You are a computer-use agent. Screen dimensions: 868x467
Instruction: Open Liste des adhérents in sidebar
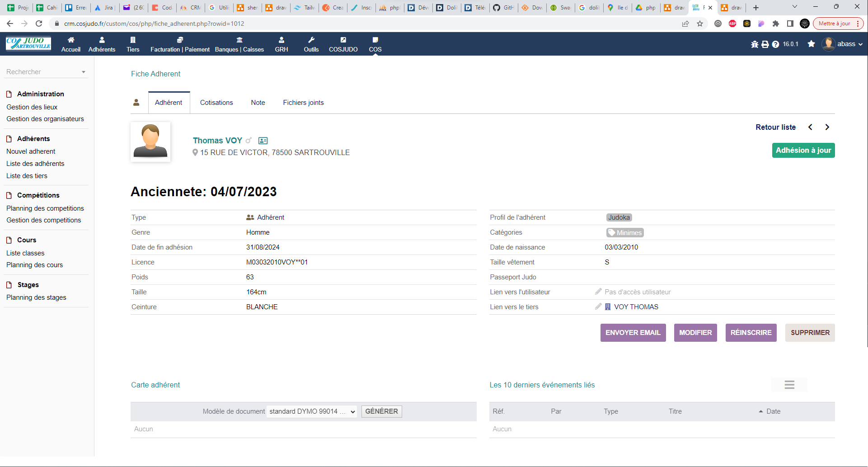pyautogui.click(x=35, y=164)
